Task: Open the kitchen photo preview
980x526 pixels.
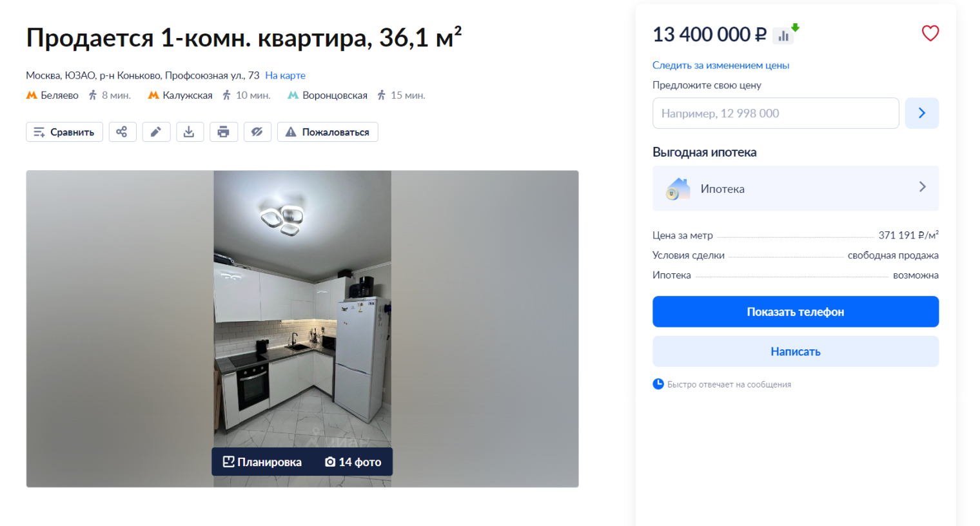Action: coord(302,309)
